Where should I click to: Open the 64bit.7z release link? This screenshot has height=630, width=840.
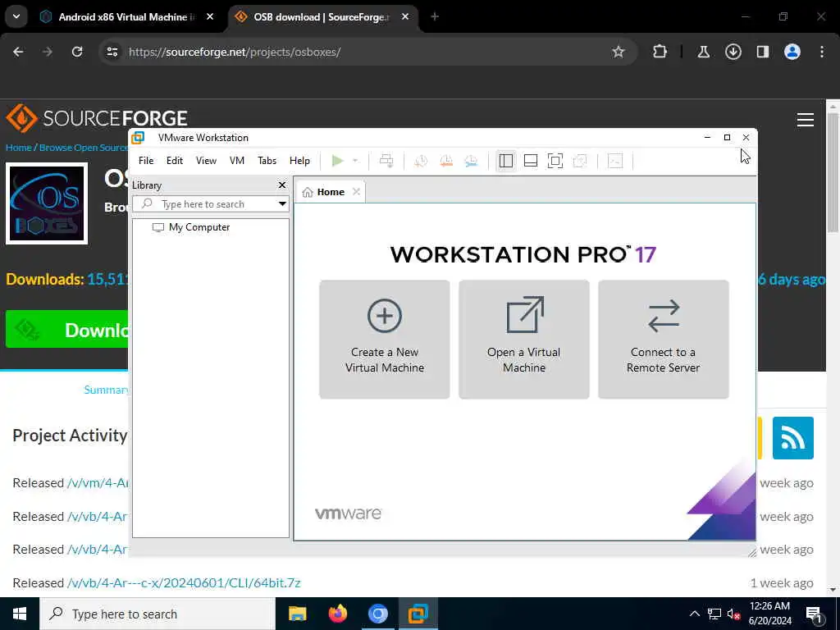click(184, 583)
